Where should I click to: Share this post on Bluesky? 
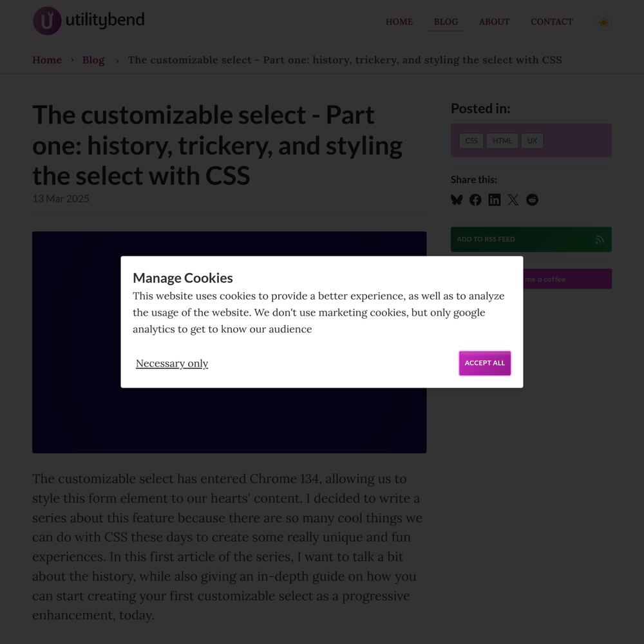(x=457, y=200)
